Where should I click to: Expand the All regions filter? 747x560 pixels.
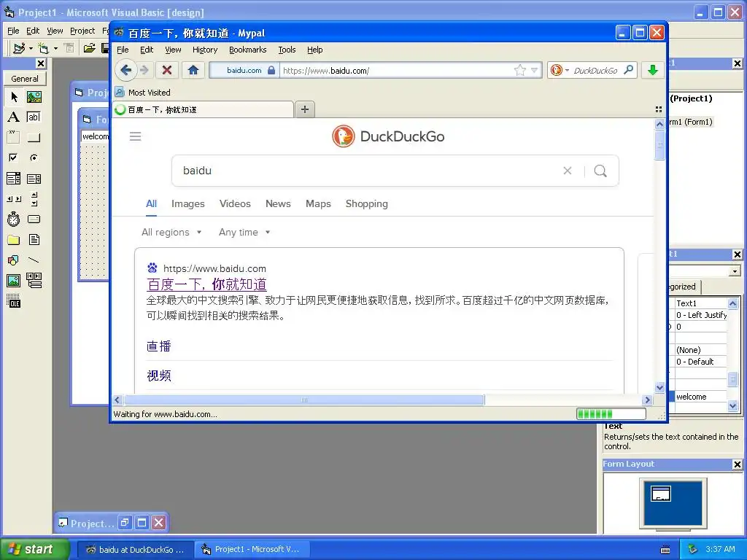click(171, 233)
